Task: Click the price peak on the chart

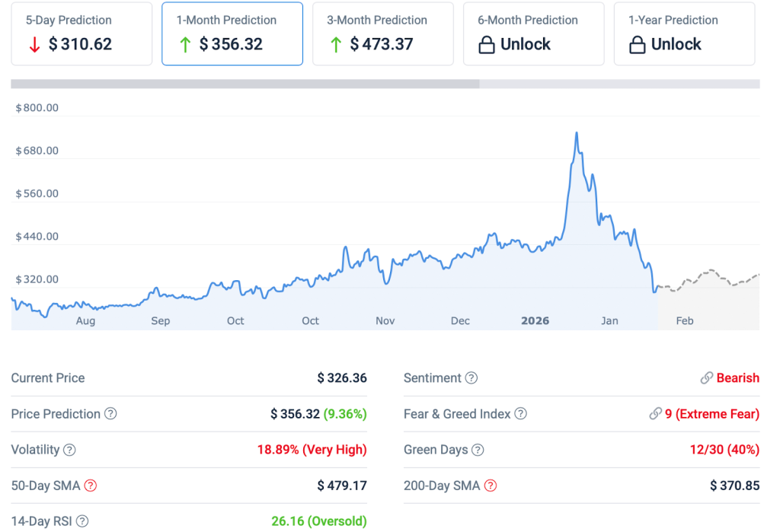Action: point(576,134)
